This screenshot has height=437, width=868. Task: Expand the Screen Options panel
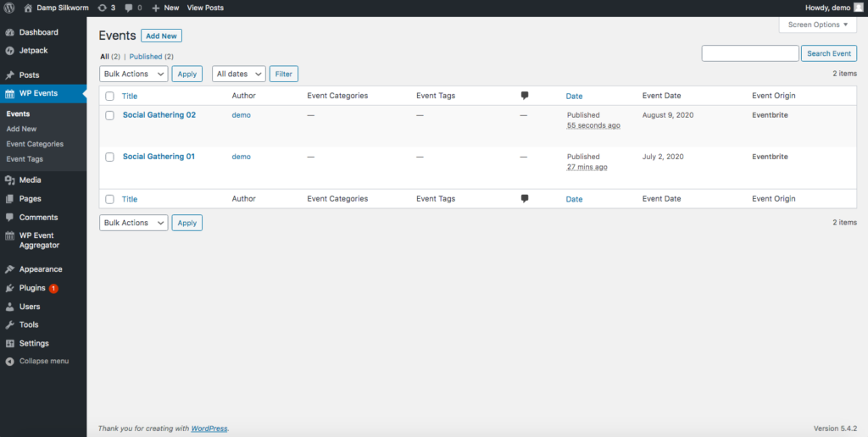[x=817, y=25]
